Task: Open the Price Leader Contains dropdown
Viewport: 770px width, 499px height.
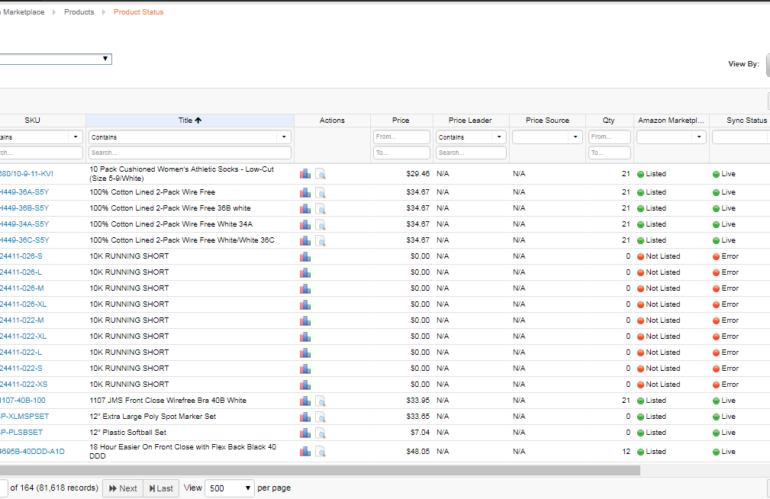Action: (501, 137)
